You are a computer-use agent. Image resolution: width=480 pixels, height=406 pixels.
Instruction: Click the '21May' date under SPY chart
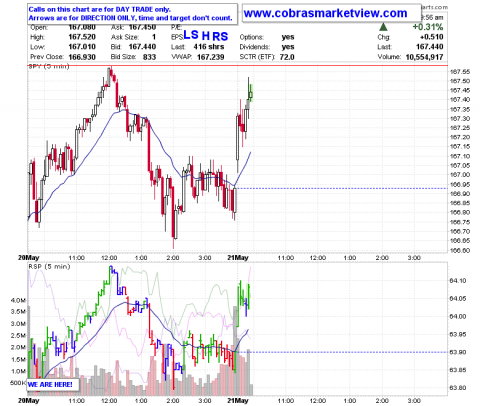(x=238, y=258)
